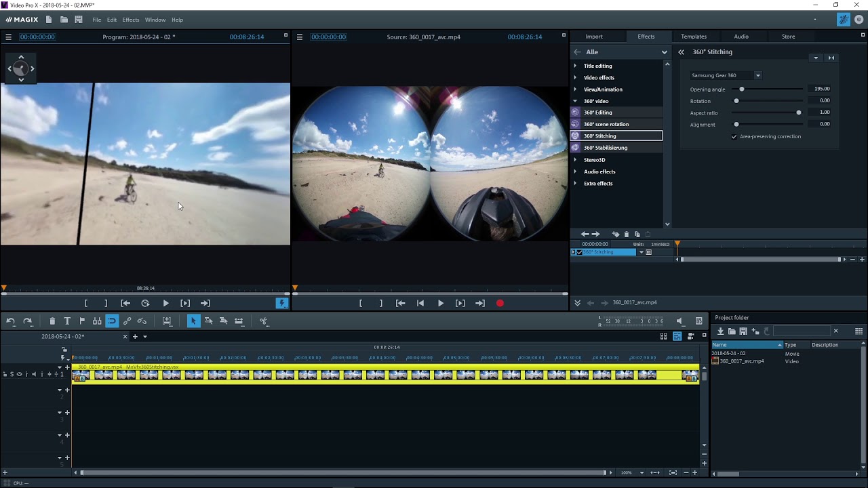Toggle the lightning preview render button

[x=282, y=304]
